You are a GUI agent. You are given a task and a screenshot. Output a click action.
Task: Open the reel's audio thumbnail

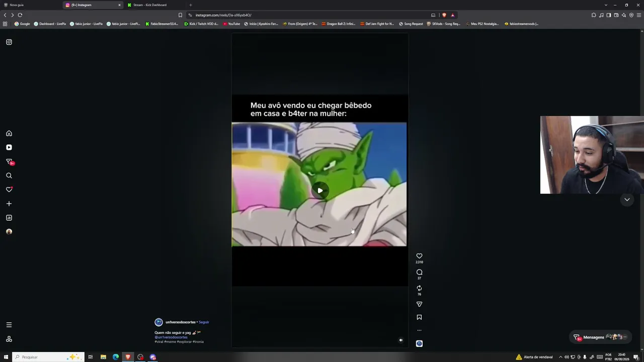pyautogui.click(x=419, y=343)
